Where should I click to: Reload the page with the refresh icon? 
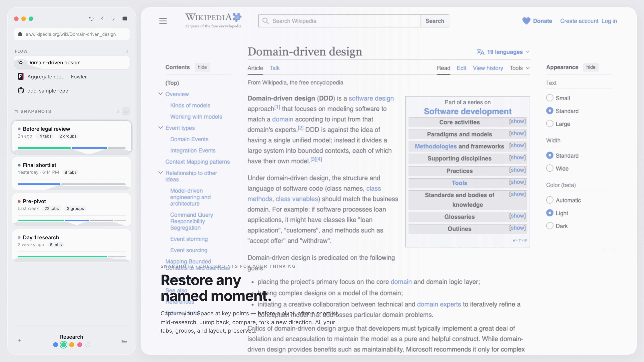point(91,19)
